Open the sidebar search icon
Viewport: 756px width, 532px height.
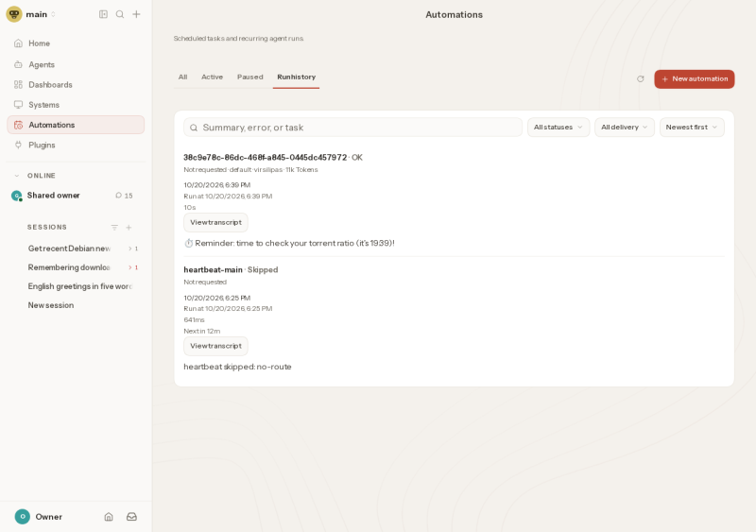(x=120, y=14)
